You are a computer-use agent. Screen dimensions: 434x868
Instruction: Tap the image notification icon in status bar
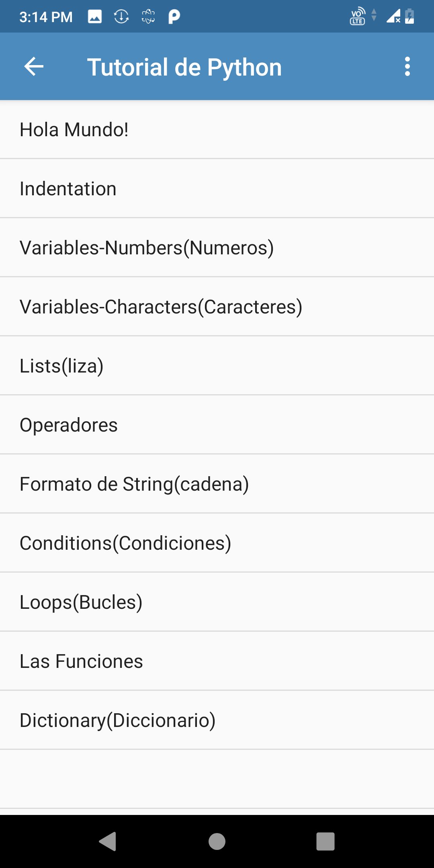pos(95,16)
